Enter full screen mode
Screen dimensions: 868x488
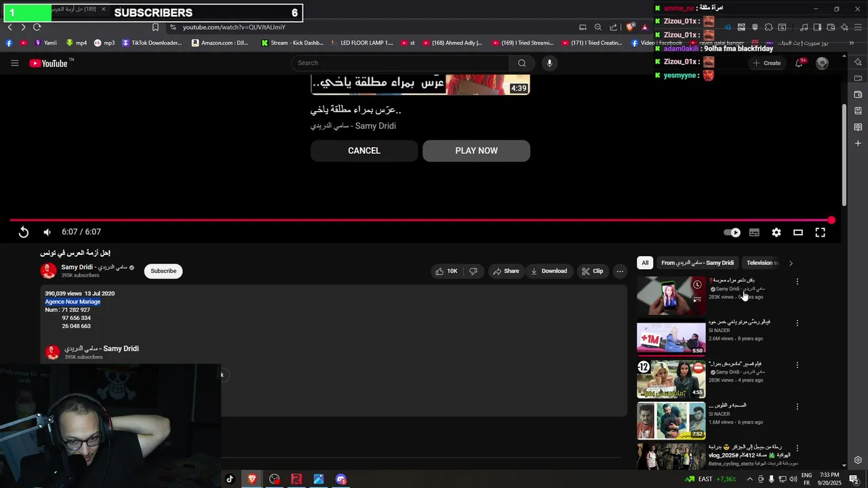(820, 232)
